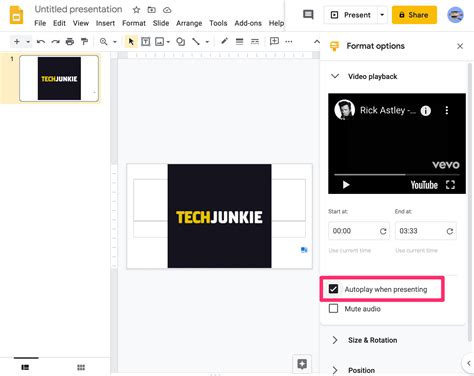This screenshot has width=474, height=376.
Task: Click the zoom magnifier tool
Action: click(104, 42)
